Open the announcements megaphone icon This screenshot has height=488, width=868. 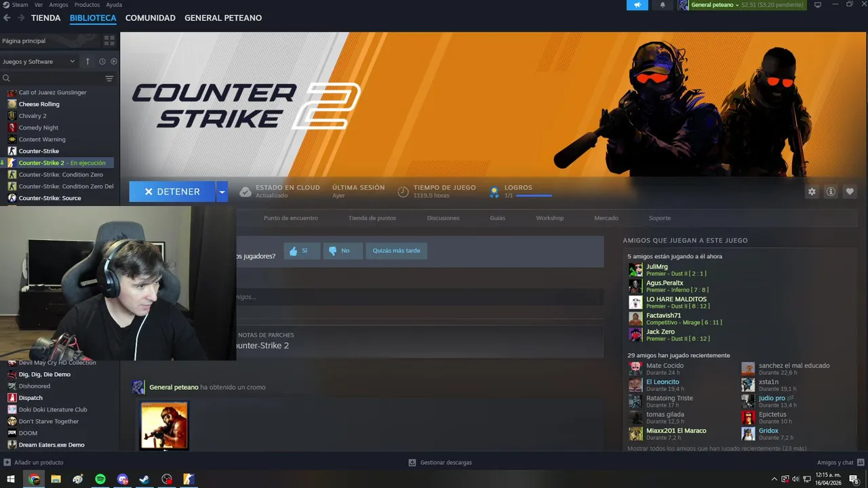[637, 5]
